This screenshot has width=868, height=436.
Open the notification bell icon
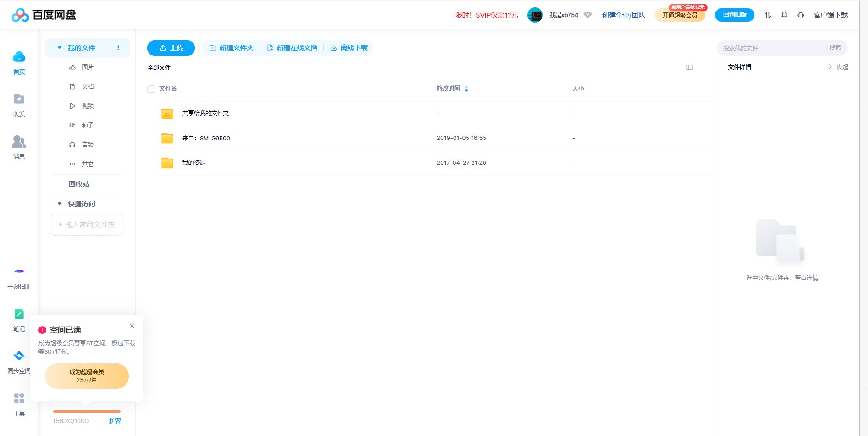tap(784, 15)
